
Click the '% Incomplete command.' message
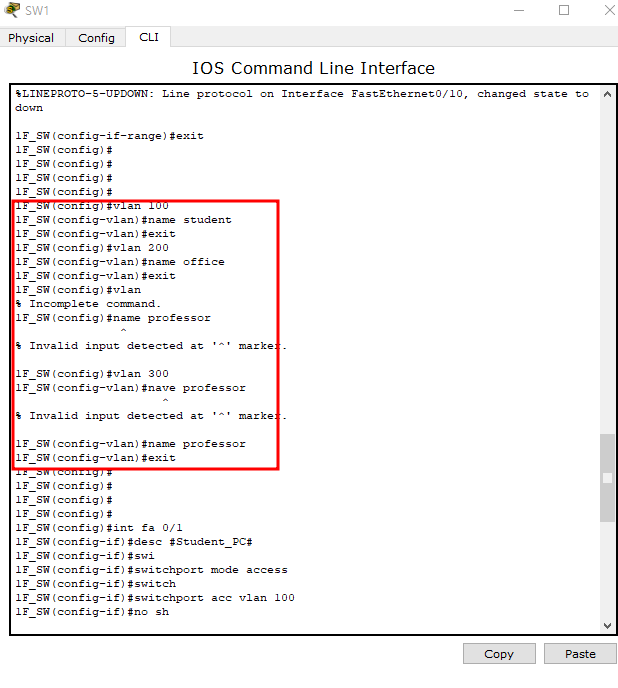88,304
